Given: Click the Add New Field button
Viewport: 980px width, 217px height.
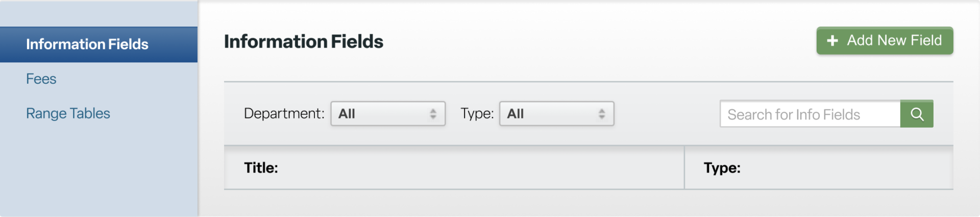Looking at the screenshot, I should pyautogui.click(x=885, y=40).
